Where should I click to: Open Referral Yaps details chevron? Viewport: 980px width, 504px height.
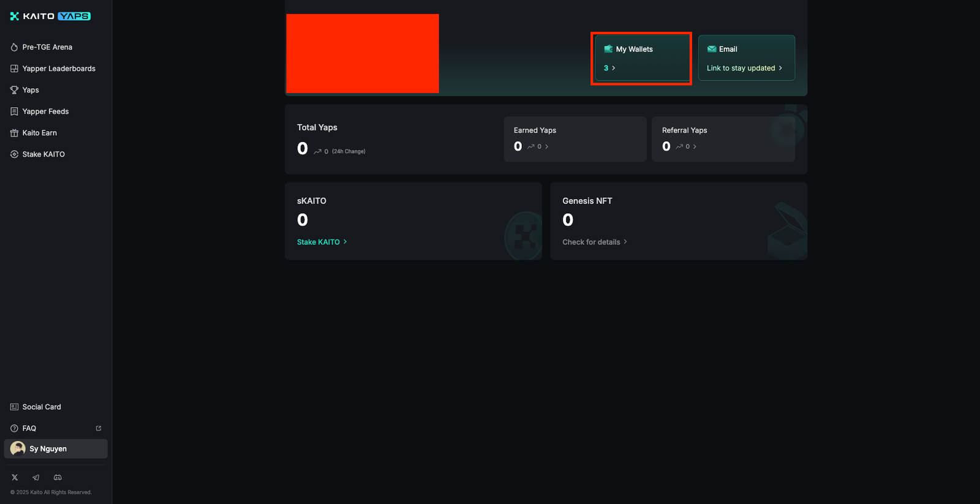point(695,146)
